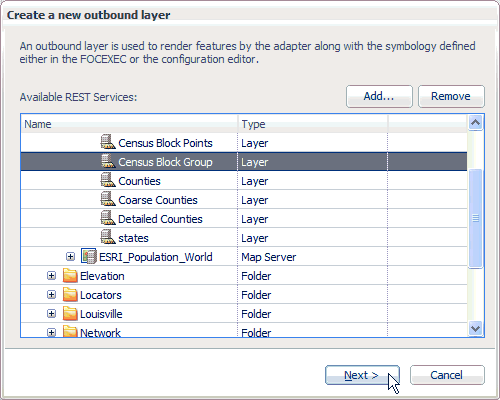Click the Type column header
Screen dimensions: 500x400
313,124
